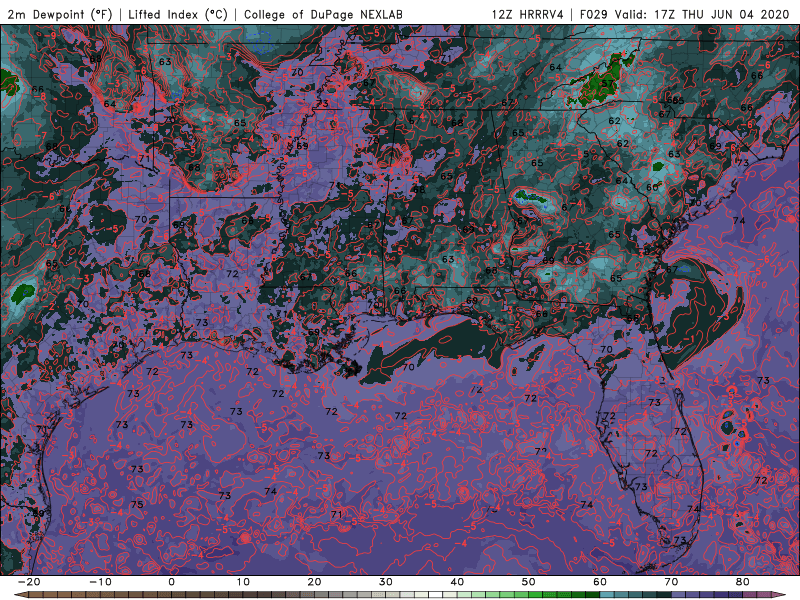Viewport: 800px width, 600px height.
Task: Click the '12Z HRRRV4' model run label
Action: tap(528, 14)
